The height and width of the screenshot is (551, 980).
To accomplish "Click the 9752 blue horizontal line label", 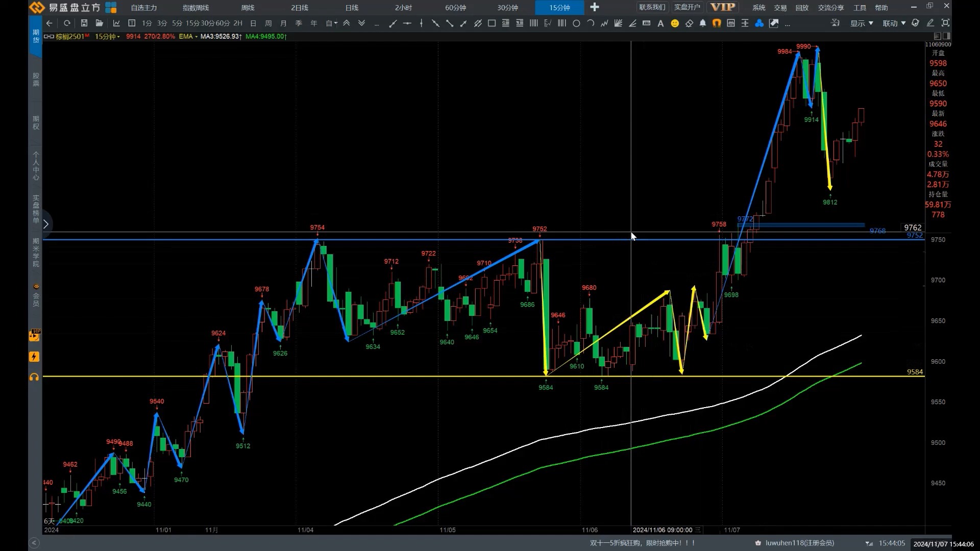I will click(x=915, y=235).
